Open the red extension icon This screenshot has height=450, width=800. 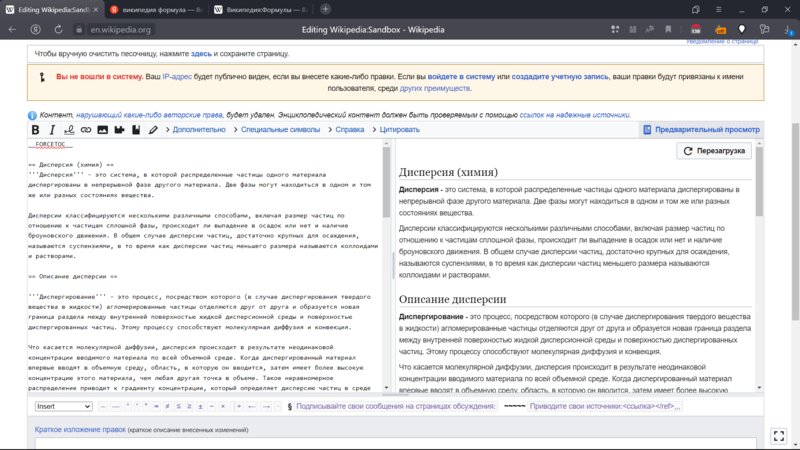(x=696, y=30)
